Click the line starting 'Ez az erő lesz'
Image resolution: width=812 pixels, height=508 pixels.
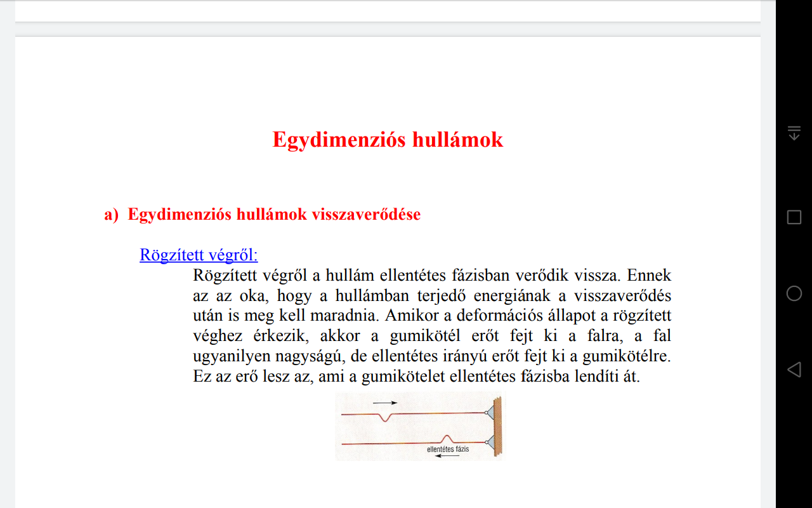tap(416, 377)
